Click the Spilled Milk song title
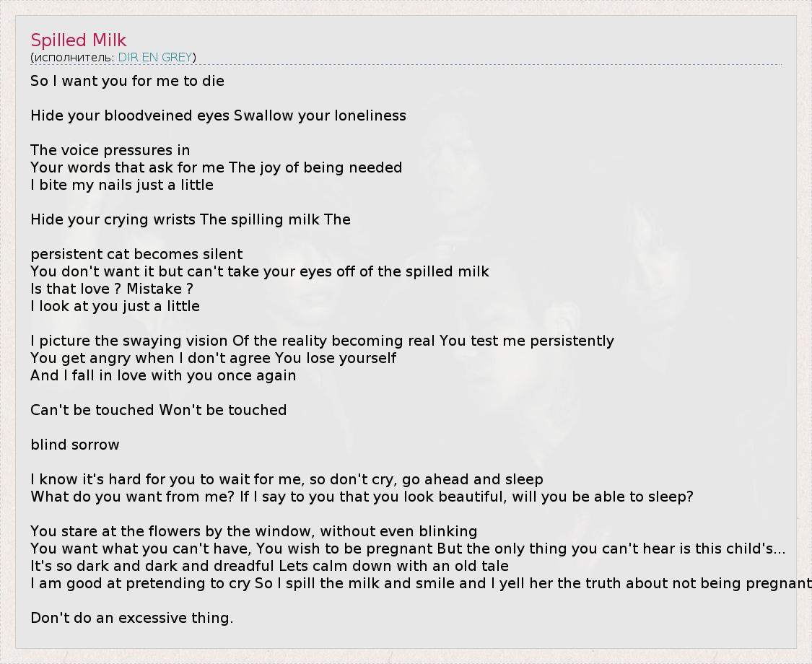 tap(79, 40)
